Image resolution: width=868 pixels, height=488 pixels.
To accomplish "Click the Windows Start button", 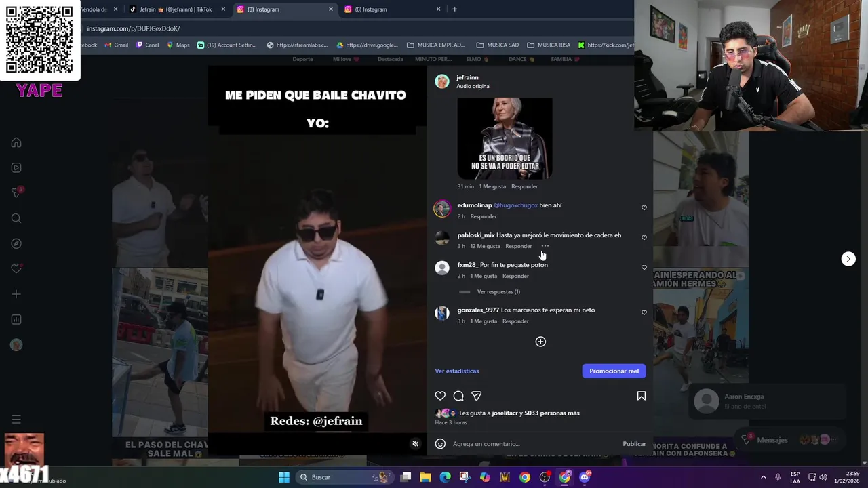I will pos(284,477).
